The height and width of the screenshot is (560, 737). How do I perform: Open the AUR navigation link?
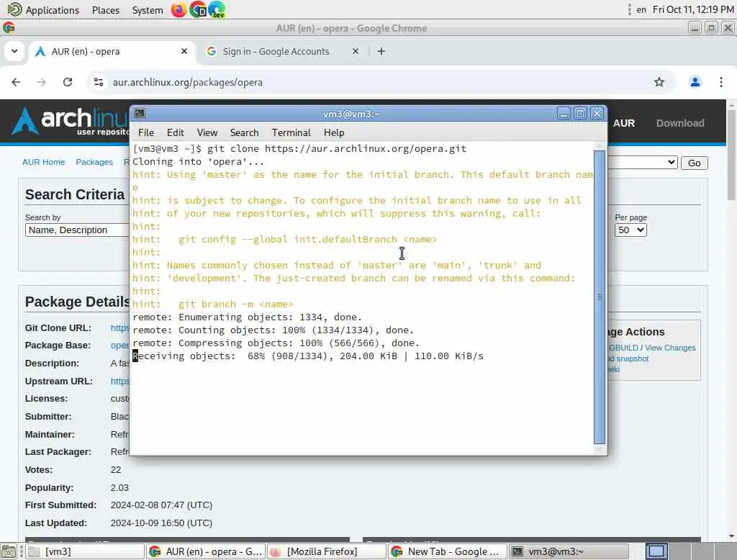624,123
